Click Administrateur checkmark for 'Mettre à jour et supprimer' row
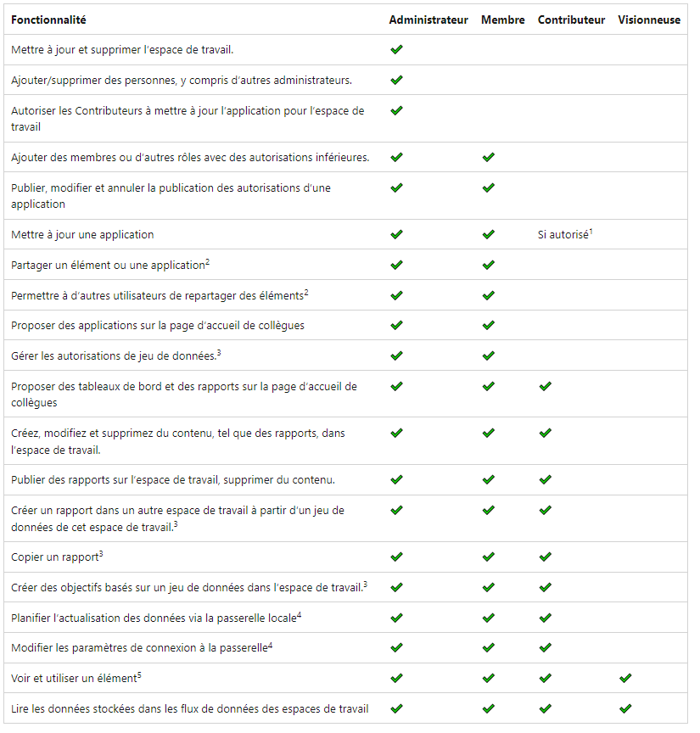 click(396, 50)
